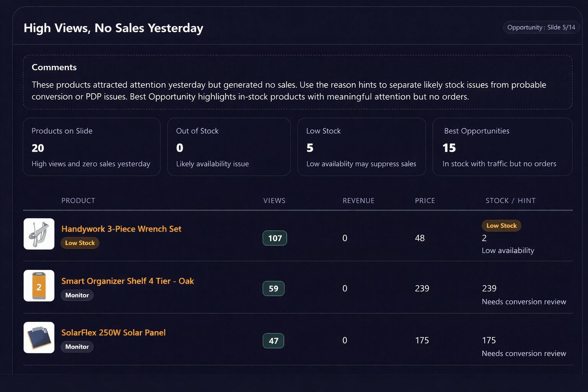
Task: Click 'In stock with traffic but no orders' text
Action: pos(499,163)
